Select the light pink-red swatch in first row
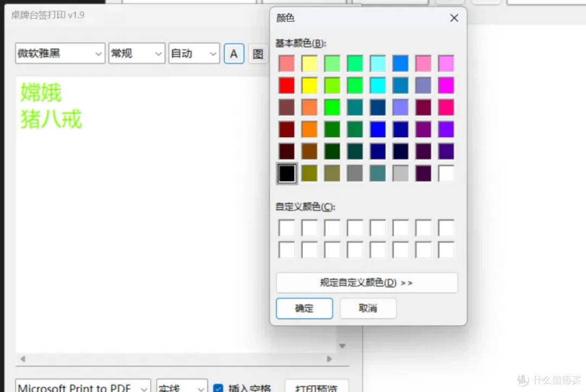 pos(286,63)
